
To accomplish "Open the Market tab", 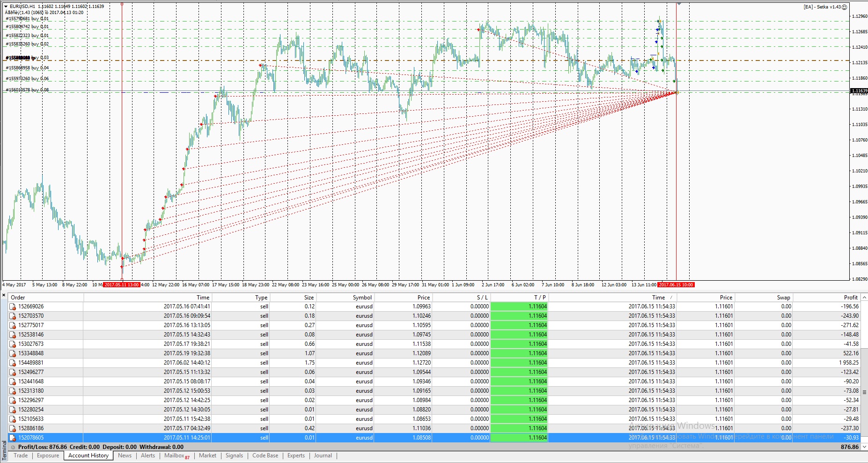I will pyautogui.click(x=207, y=456).
